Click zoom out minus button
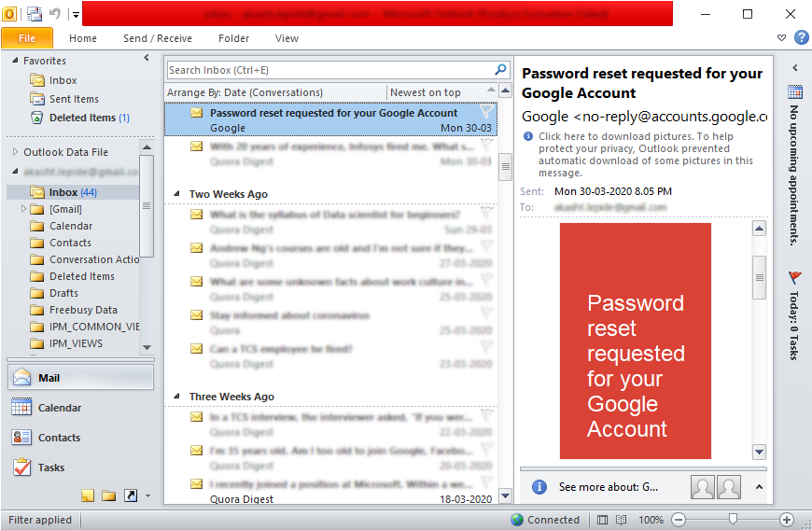The image size is (812, 530). [x=679, y=520]
